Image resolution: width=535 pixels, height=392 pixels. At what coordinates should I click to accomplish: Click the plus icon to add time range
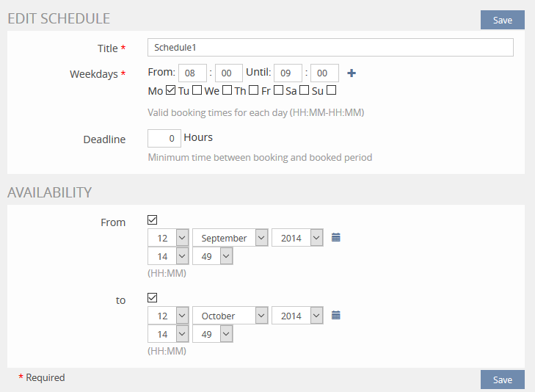click(351, 73)
